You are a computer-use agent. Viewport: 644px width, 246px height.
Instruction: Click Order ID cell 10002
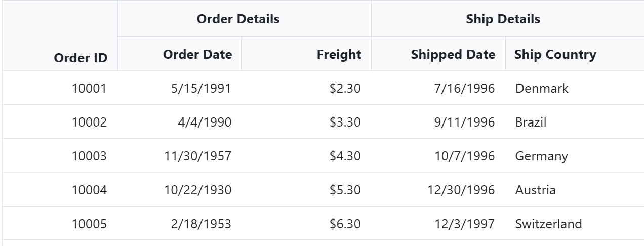[89, 122]
